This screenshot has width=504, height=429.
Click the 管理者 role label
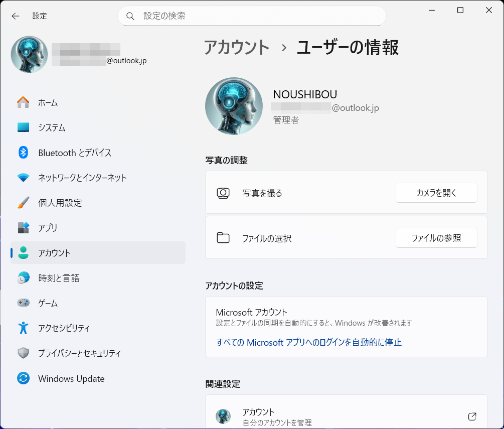pyautogui.click(x=286, y=120)
